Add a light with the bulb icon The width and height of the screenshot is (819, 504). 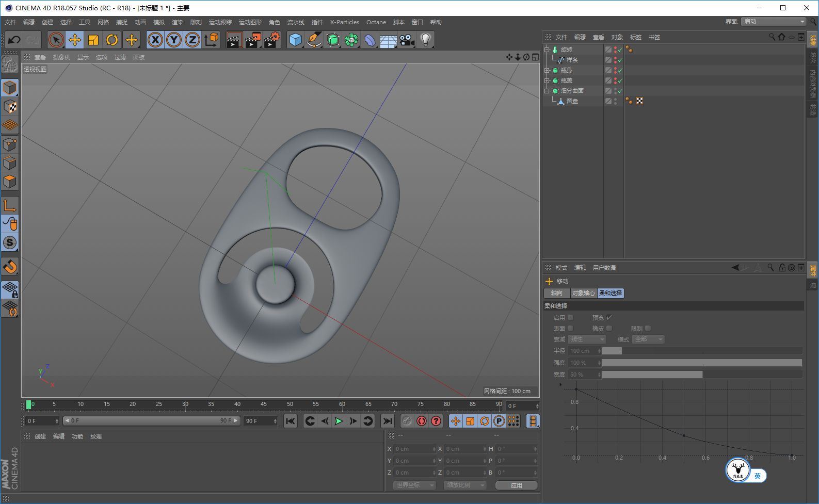(x=425, y=40)
